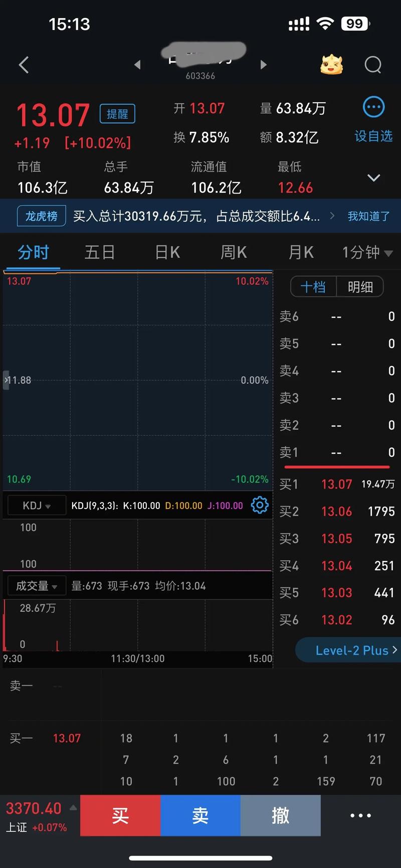Switch to 日K tab
The image size is (401, 868).
click(x=167, y=252)
